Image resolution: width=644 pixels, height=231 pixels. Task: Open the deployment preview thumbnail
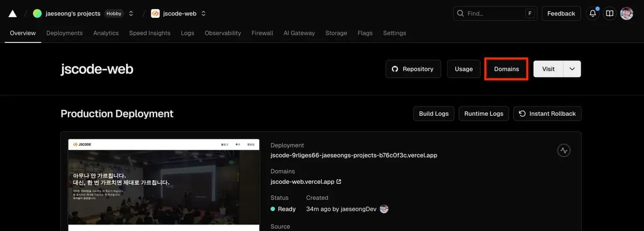[164, 185]
